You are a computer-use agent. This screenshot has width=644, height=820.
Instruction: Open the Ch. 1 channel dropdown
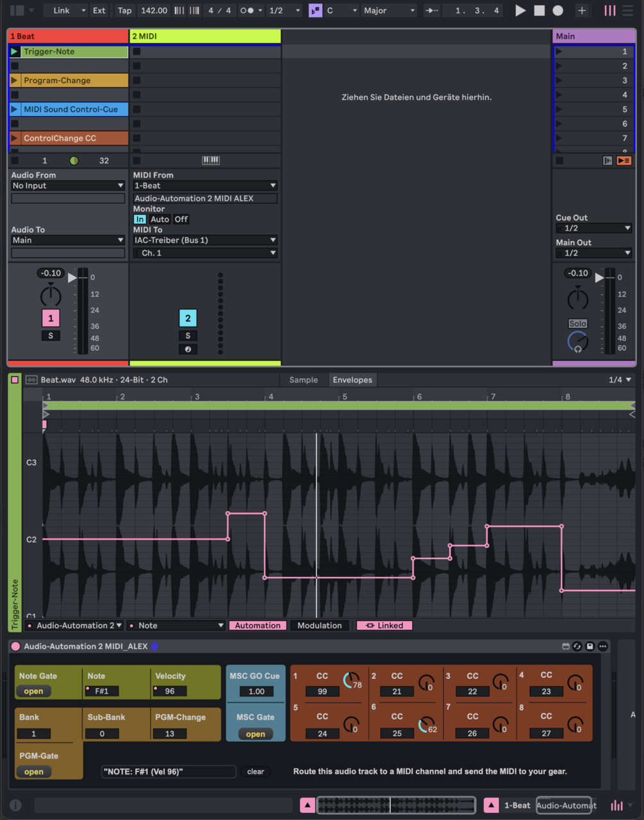click(205, 253)
